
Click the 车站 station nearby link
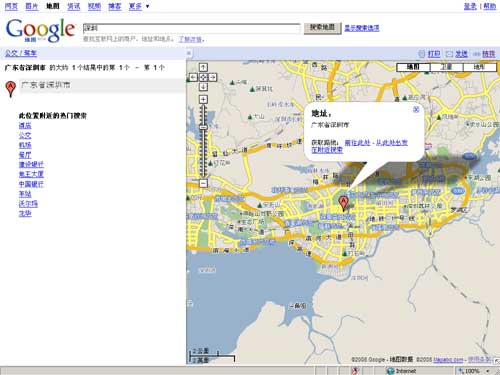pyautogui.click(x=25, y=194)
